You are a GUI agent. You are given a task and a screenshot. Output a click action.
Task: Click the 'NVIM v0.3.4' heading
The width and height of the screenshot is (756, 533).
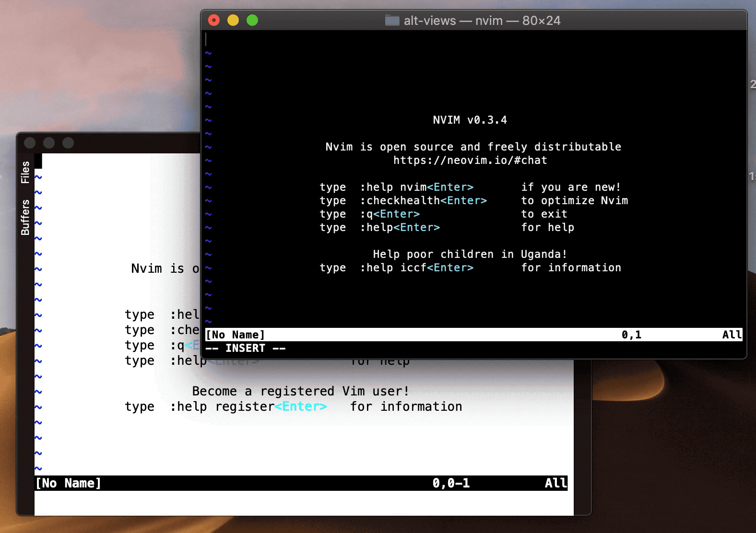(470, 120)
